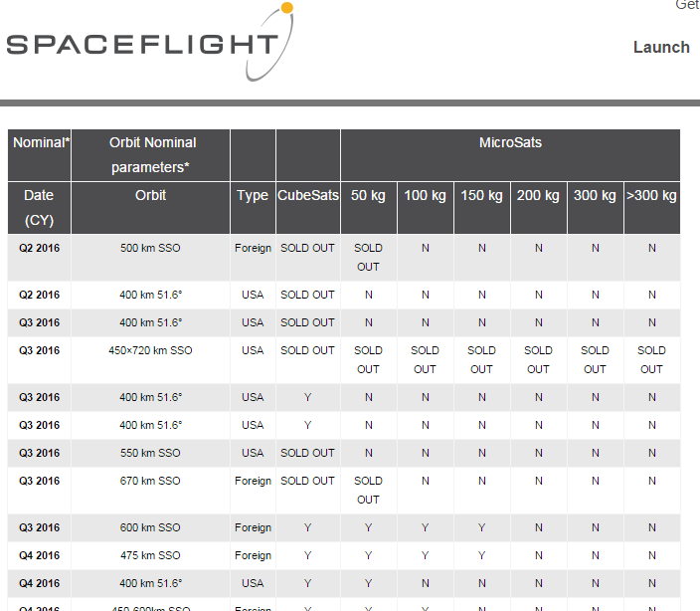
Task: Open the Launch menu item
Action: click(x=661, y=48)
